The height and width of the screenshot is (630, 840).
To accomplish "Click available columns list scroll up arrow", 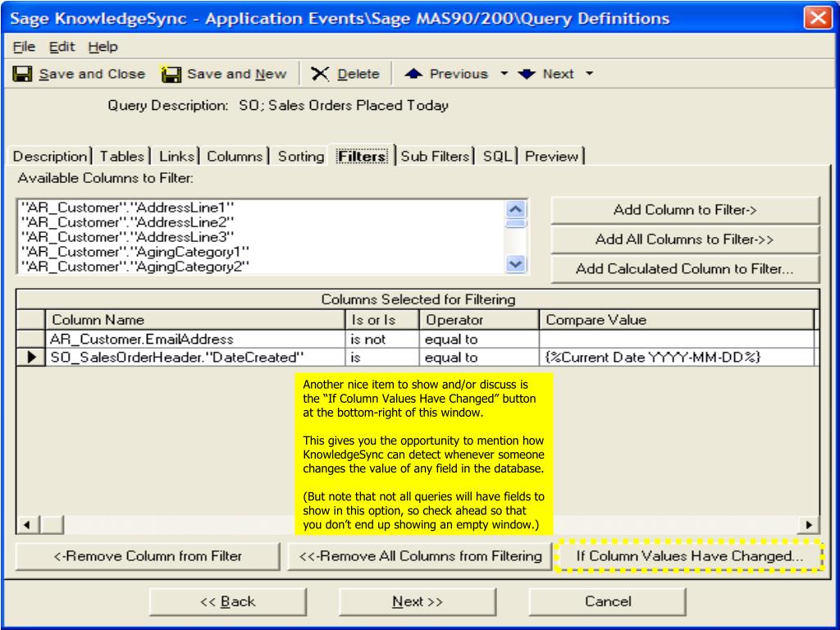I will pyautogui.click(x=516, y=209).
